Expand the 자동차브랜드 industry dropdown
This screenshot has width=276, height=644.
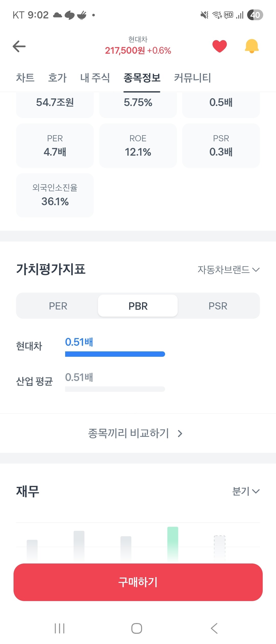point(228,270)
